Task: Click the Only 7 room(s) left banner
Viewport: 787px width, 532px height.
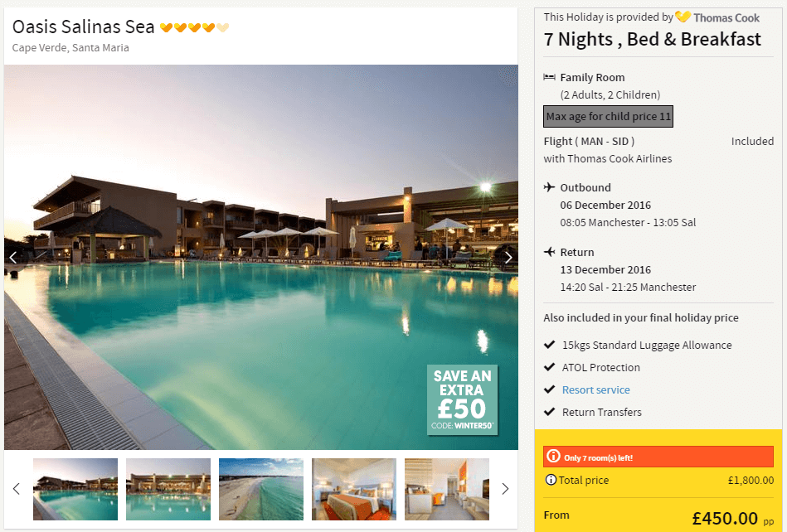Action: pos(658,457)
